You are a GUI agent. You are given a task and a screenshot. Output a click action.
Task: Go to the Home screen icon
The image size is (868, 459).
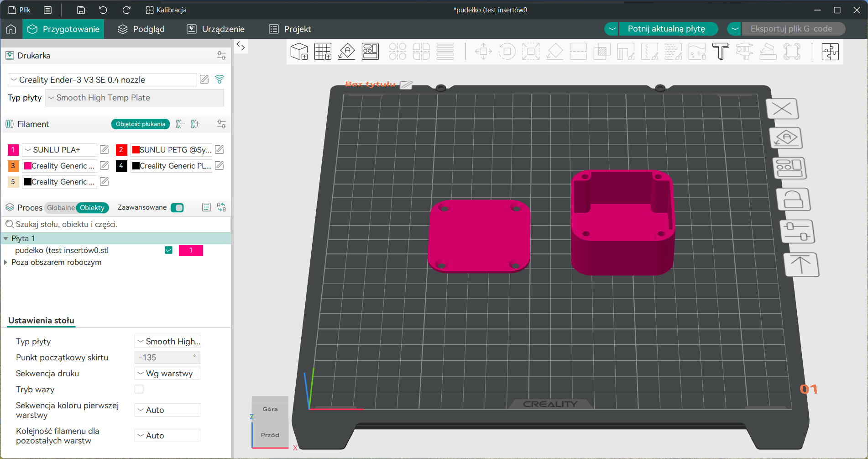[11, 29]
